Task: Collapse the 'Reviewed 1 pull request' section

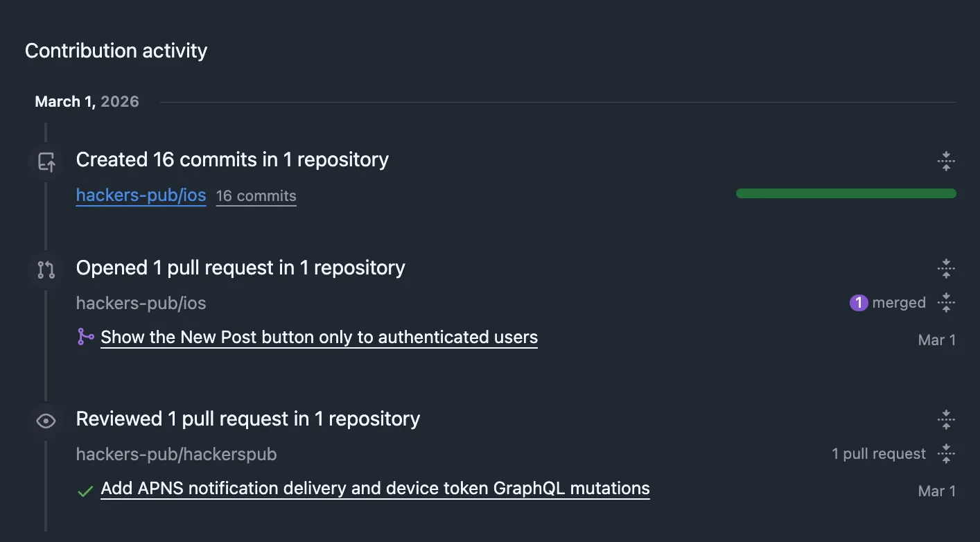Action: [x=945, y=419]
